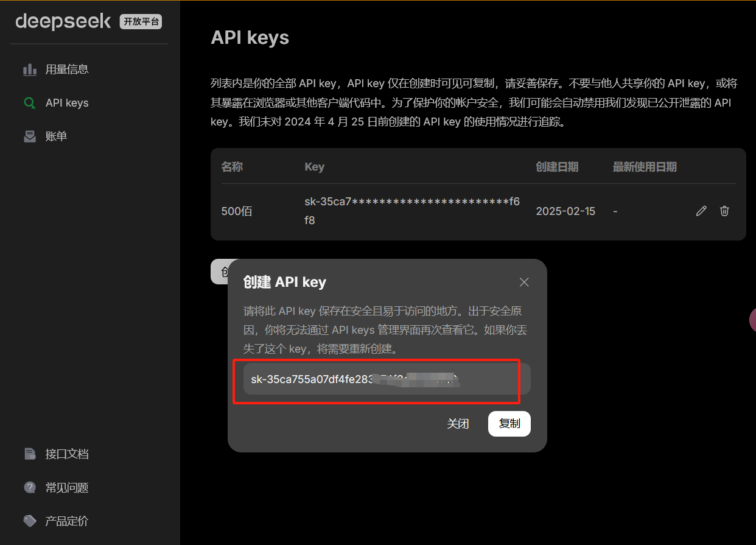Click the 开放平台 badge
756x545 pixels.
(x=141, y=22)
